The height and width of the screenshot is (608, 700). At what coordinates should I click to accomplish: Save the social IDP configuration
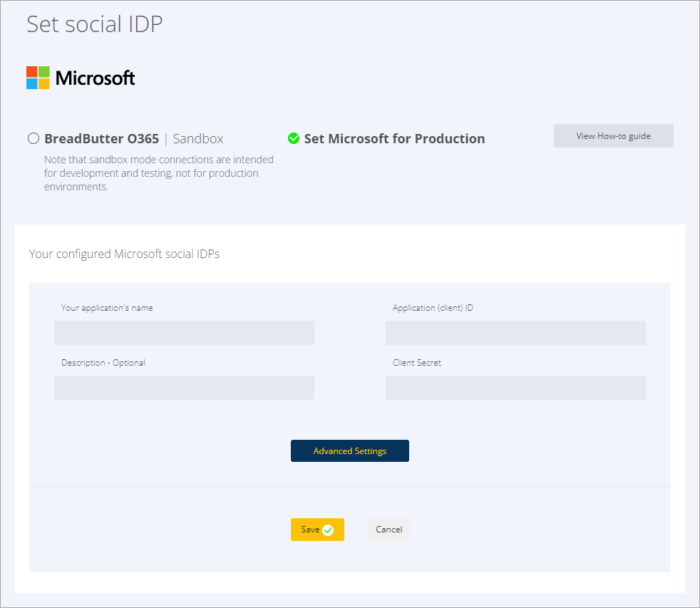(317, 529)
